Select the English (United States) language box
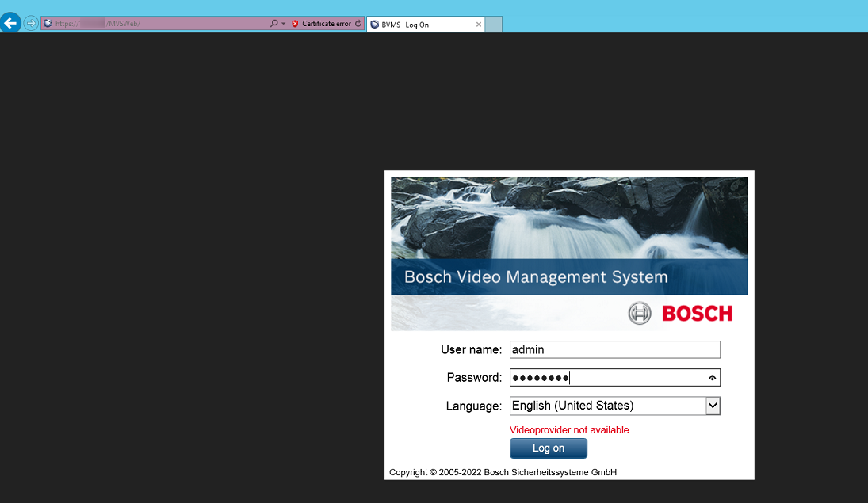The height and width of the screenshot is (503, 868). 606,406
